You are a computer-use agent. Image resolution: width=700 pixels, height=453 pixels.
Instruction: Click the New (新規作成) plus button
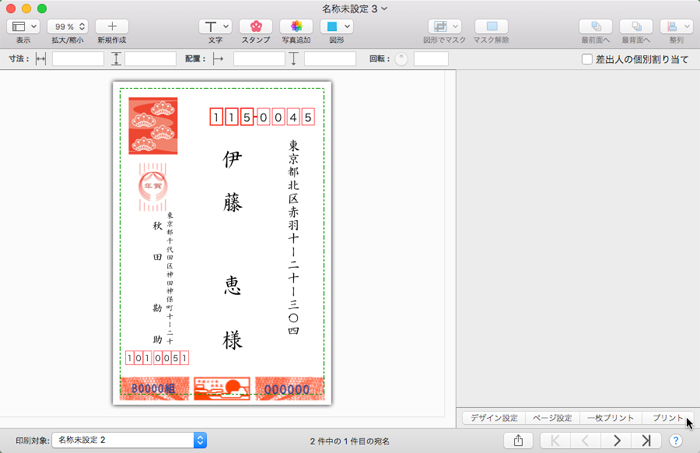click(111, 26)
